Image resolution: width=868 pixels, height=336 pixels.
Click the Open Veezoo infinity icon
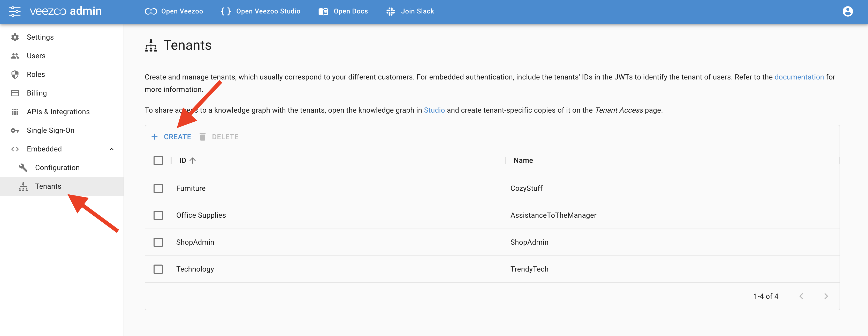(x=151, y=11)
